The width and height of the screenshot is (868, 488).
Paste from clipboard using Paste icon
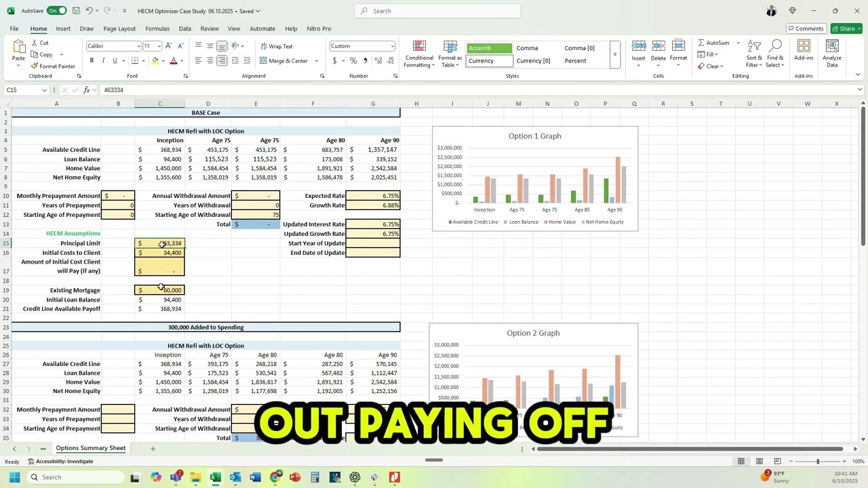pos(18,47)
